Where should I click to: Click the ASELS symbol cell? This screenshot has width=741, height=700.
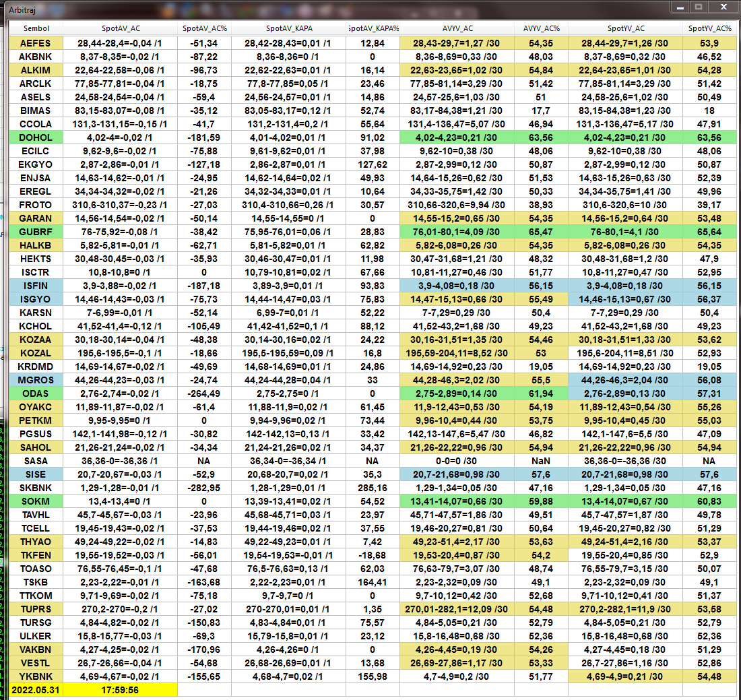tap(36, 98)
